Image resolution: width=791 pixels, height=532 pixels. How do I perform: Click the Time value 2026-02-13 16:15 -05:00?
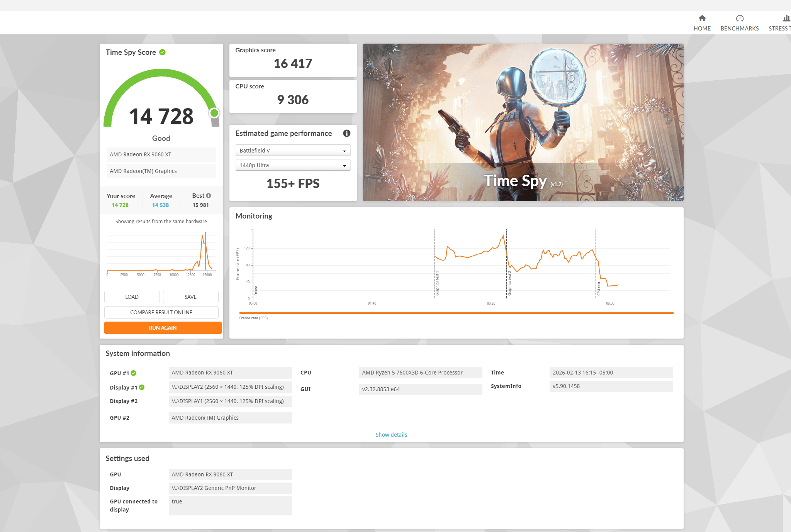click(611, 373)
